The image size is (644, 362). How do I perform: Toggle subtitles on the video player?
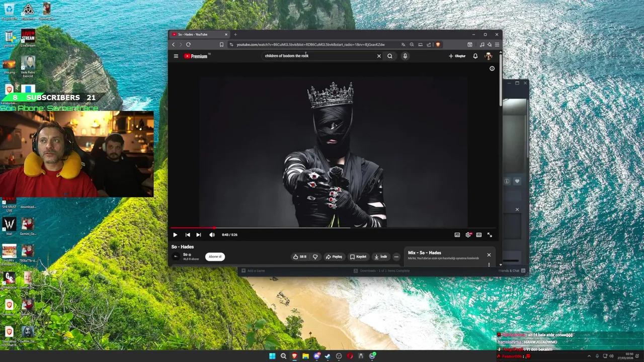[457, 235]
